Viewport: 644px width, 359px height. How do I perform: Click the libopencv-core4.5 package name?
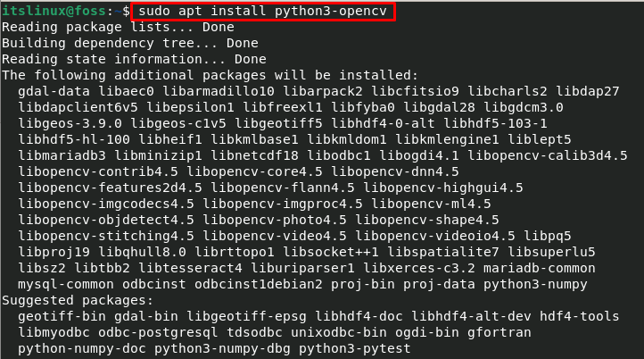[254, 171]
